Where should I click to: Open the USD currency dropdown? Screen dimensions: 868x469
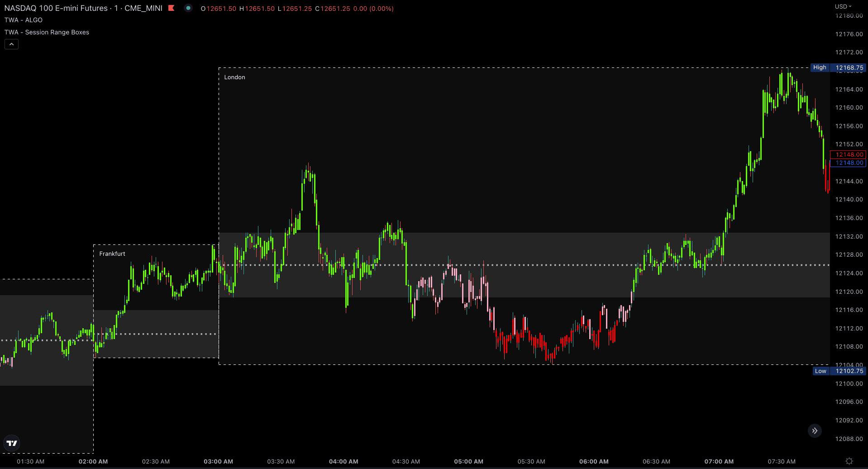point(843,6)
